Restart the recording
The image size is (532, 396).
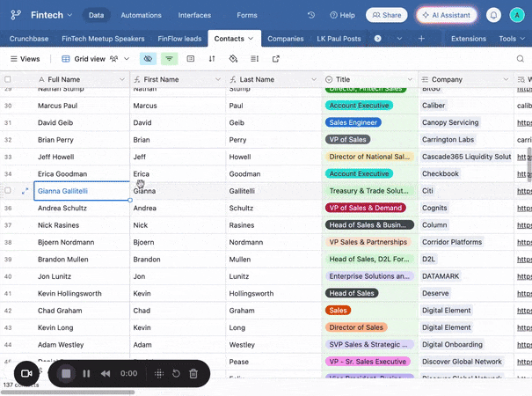176,374
